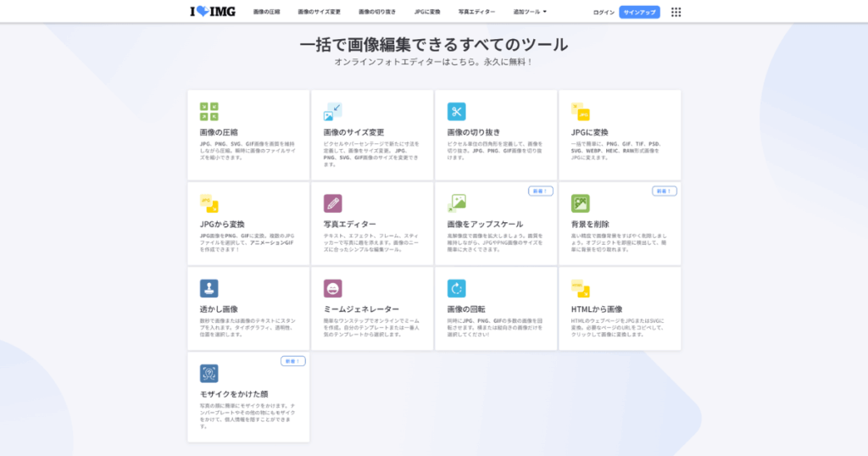Click the watermark stamp icon
The width and height of the screenshot is (868, 456).
(209, 288)
